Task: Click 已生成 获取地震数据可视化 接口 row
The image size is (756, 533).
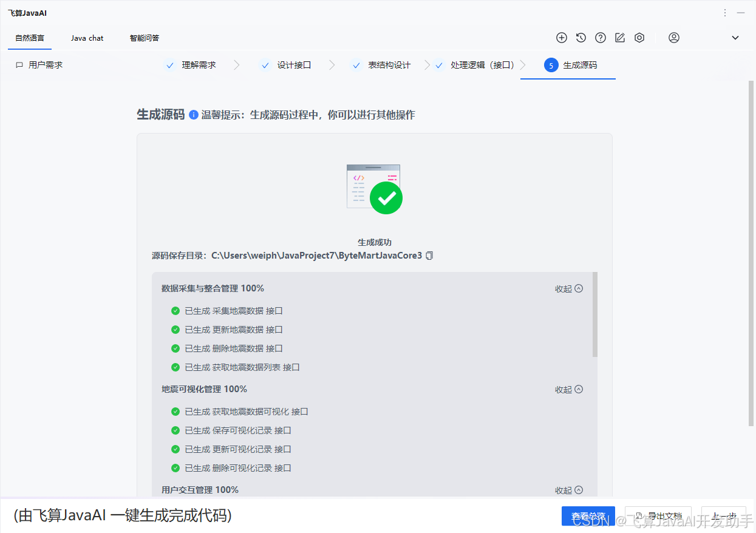Action: click(x=240, y=412)
